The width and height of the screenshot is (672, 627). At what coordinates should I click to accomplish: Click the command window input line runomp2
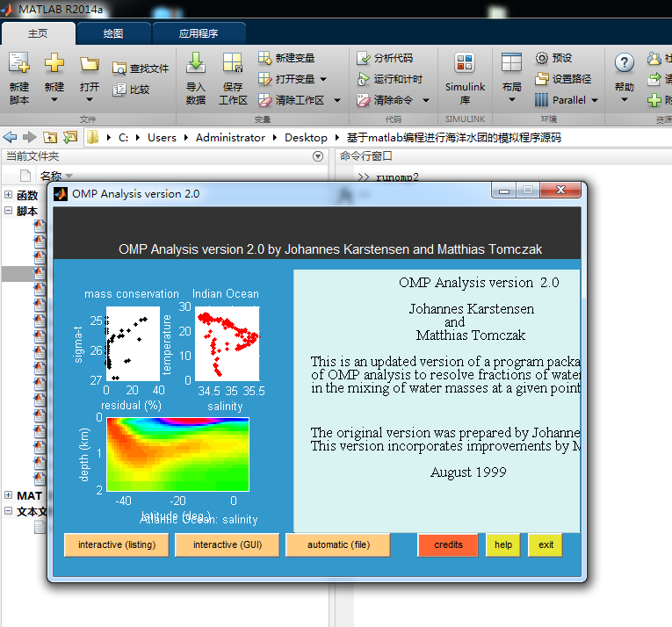tap(397, 177)
